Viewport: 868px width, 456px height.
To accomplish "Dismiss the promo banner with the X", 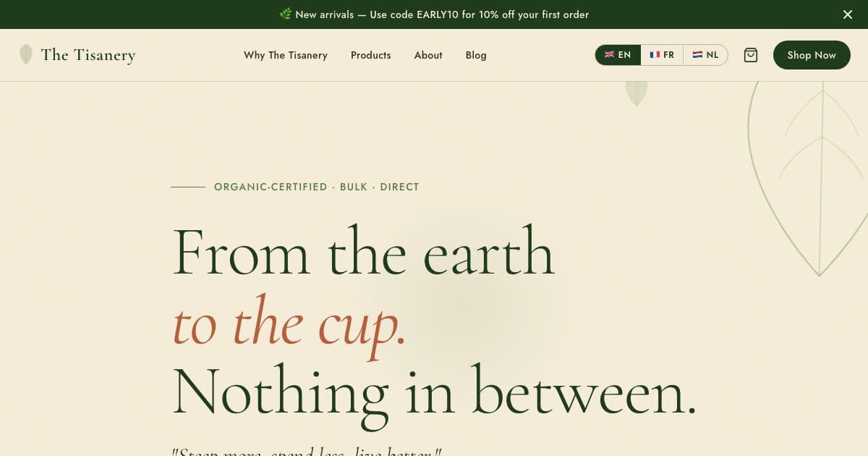I will pyautogui.click(x=848, y=14).
